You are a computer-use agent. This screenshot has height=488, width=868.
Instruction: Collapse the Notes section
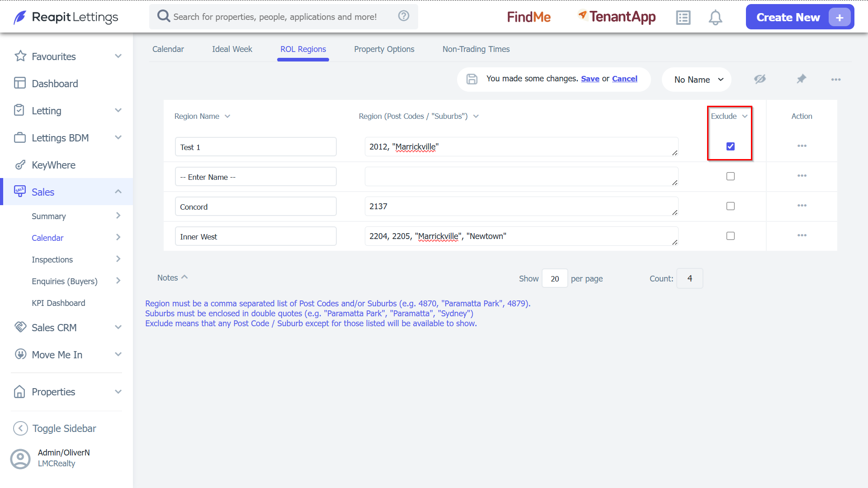172,277
